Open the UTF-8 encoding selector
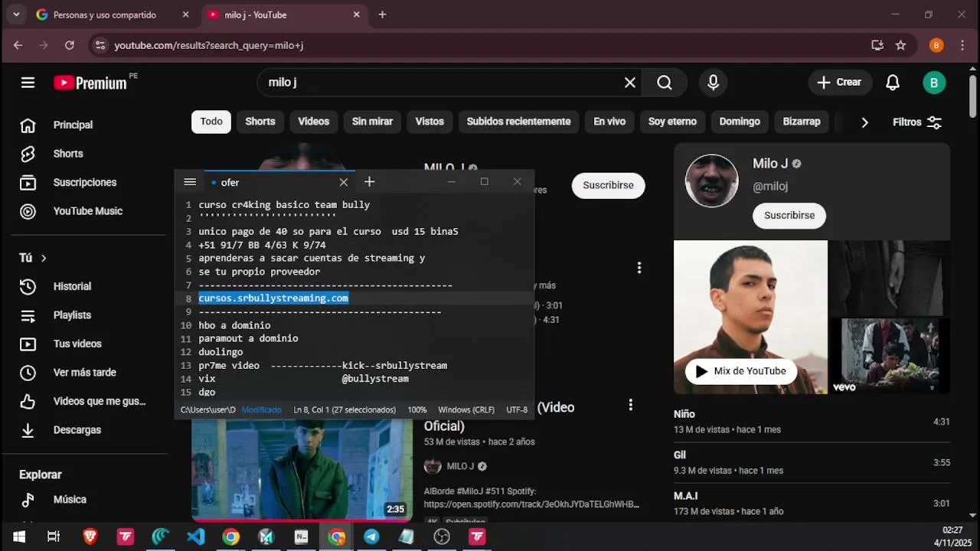Screen dimensions: 980x551 517,410
